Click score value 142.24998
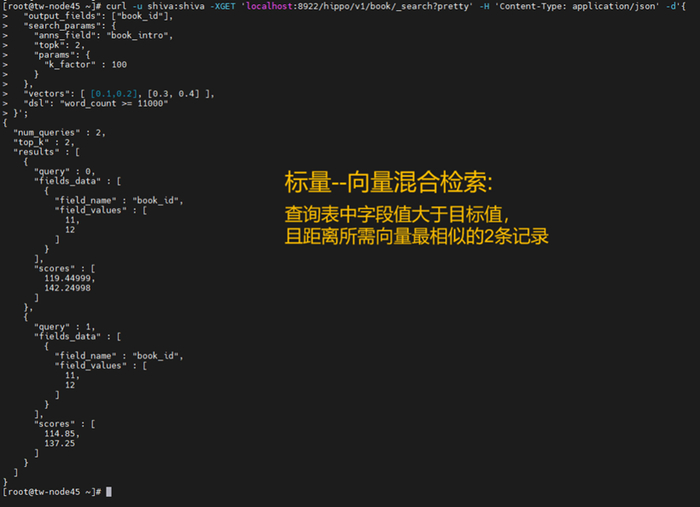The image size is (700, 507). coord(67,288)
